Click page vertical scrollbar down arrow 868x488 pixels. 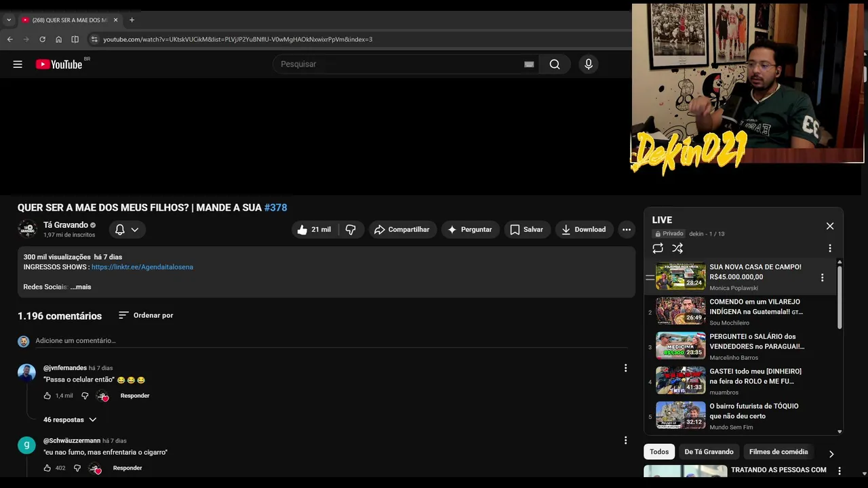point(864,473)
